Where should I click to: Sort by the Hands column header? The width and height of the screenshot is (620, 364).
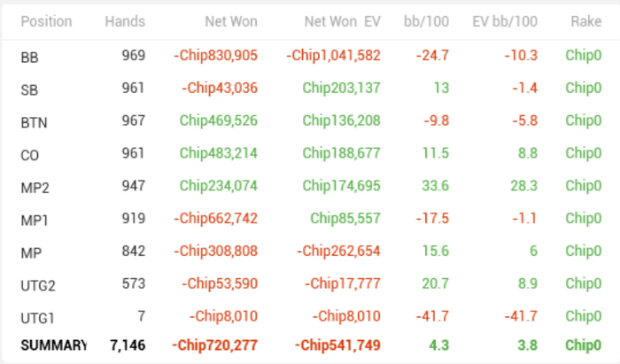(x=125, y=21)
